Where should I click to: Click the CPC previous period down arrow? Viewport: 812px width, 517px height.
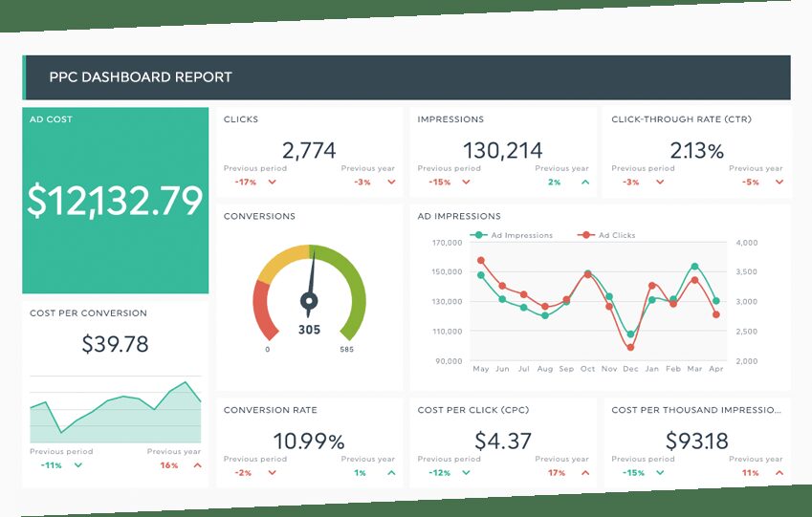pyautogui.click(x=466, y=472)
